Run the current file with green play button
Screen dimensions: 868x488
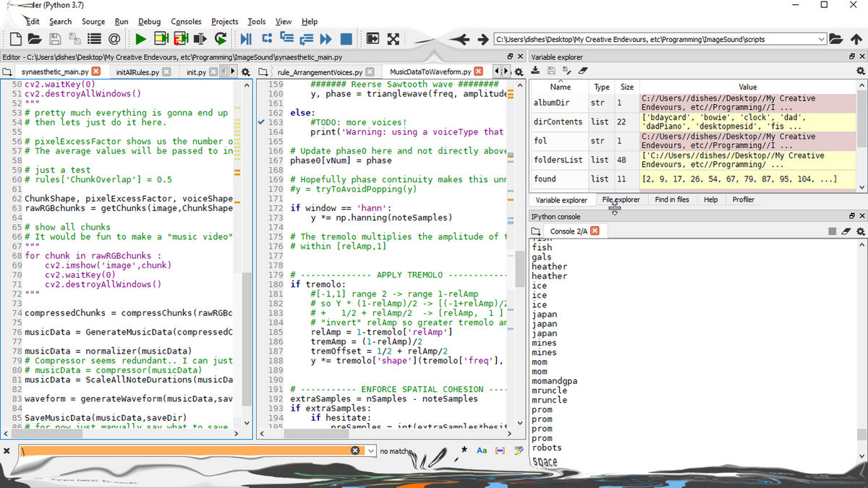click(x=141, y=39)
